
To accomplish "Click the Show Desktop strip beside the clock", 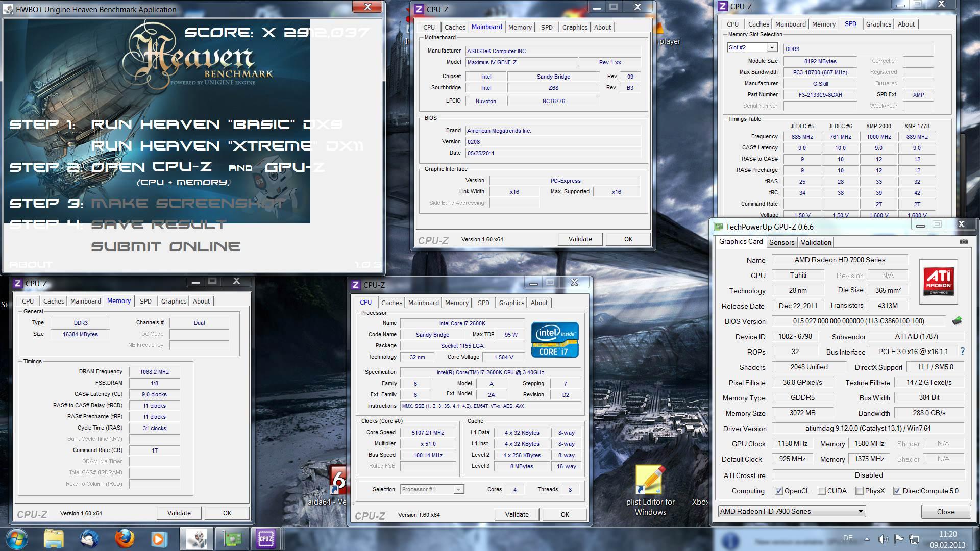I will (976, 539).
